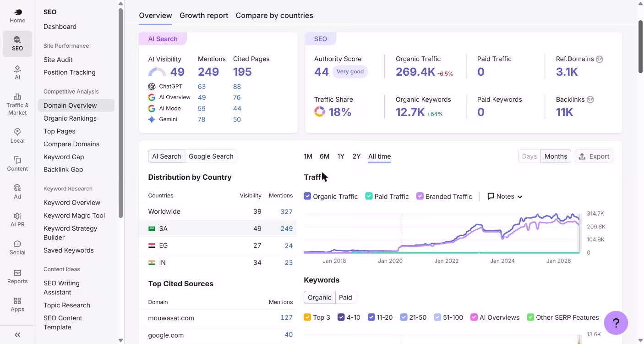Screen dimensions: 644x344
Task: Set time range to 6M
Action: 324,156
